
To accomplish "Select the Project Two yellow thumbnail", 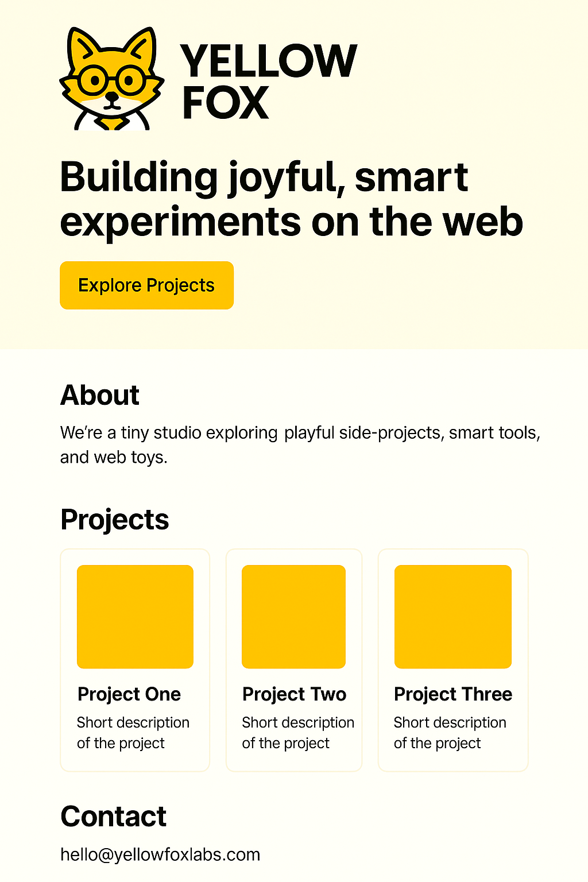I will pyautogui.click(x=293, y=617).
